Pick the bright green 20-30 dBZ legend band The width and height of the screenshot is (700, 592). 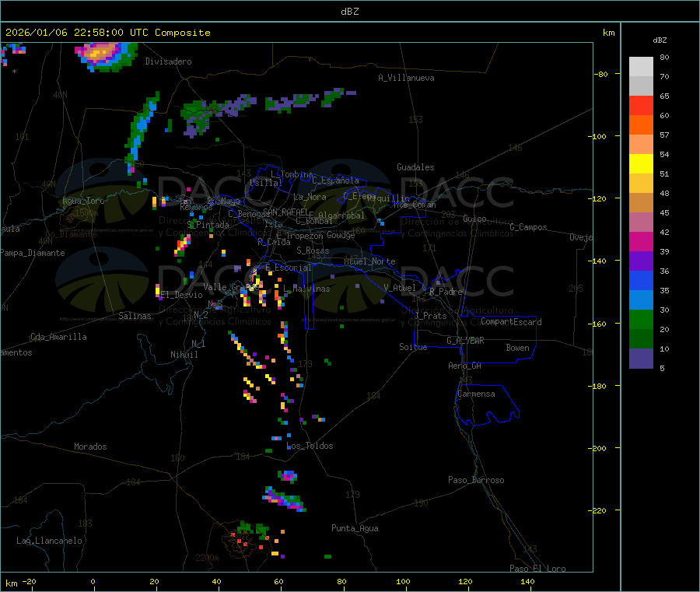tap(641, 319)
